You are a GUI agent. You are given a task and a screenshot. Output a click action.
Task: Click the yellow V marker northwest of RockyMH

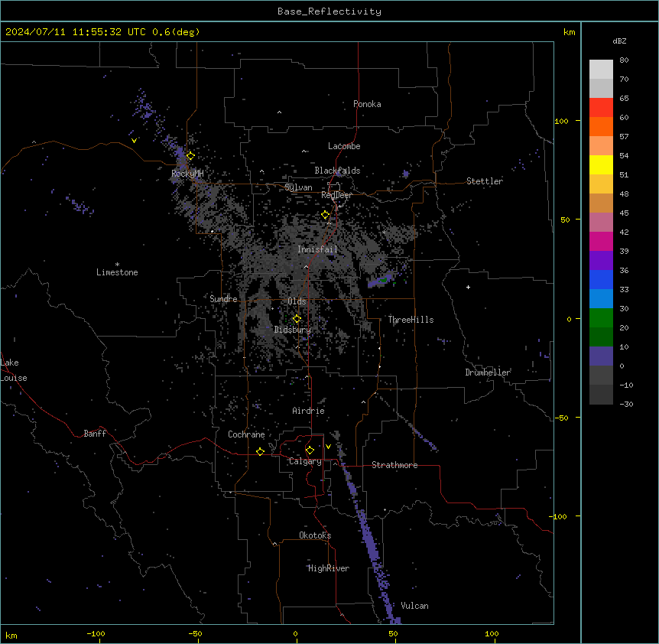click(134, 141)
